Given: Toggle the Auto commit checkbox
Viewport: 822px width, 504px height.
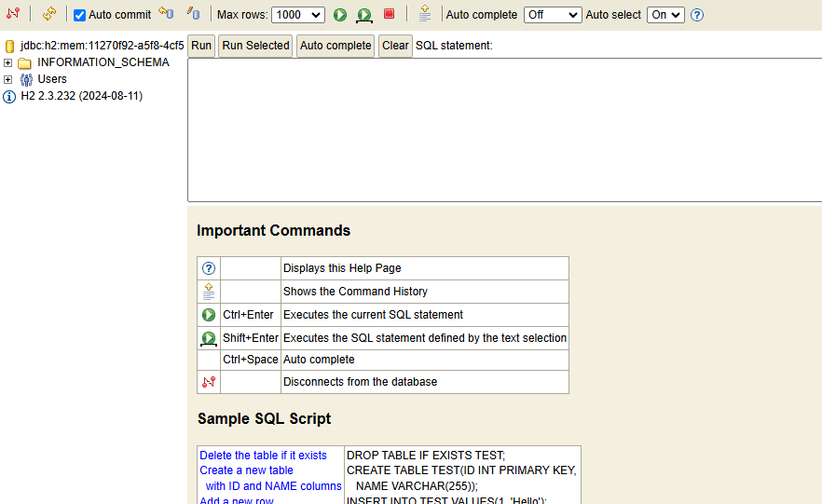Looking at the screenshot, I should click(x=80, y=15).
